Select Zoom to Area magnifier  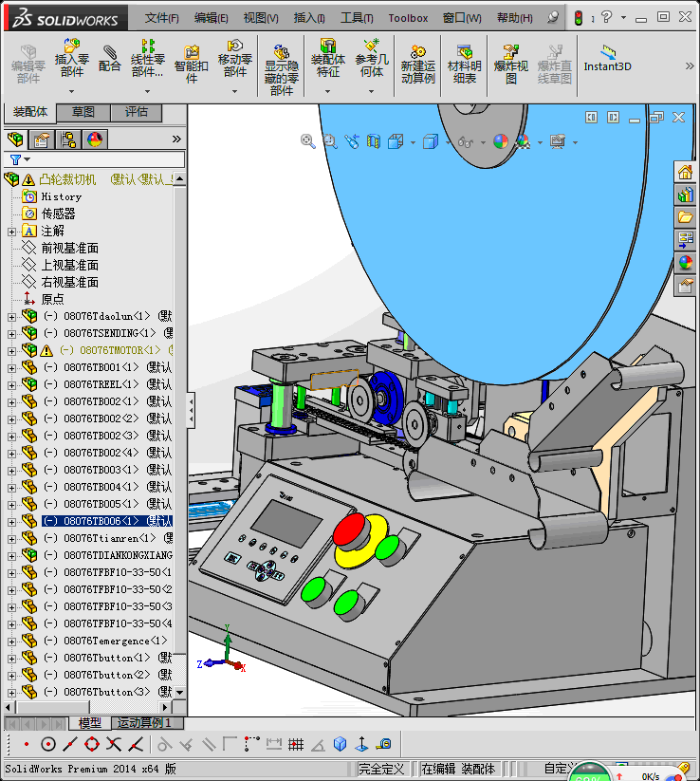(329, 141)
